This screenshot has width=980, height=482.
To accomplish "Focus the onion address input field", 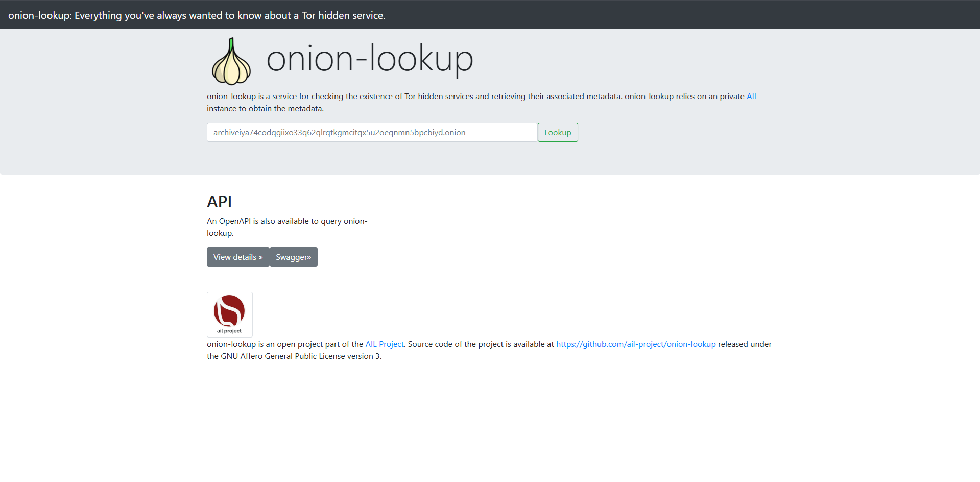I will point(372,132).
